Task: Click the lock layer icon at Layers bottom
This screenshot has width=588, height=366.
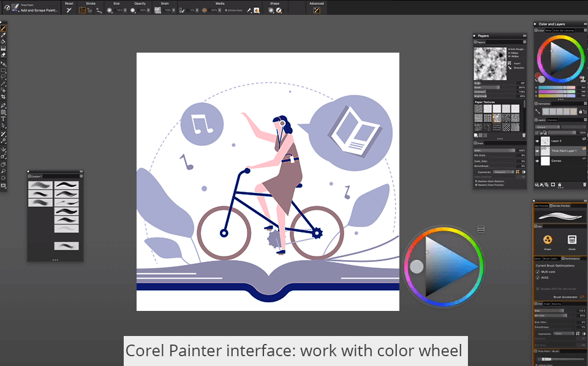Action: 559,185
